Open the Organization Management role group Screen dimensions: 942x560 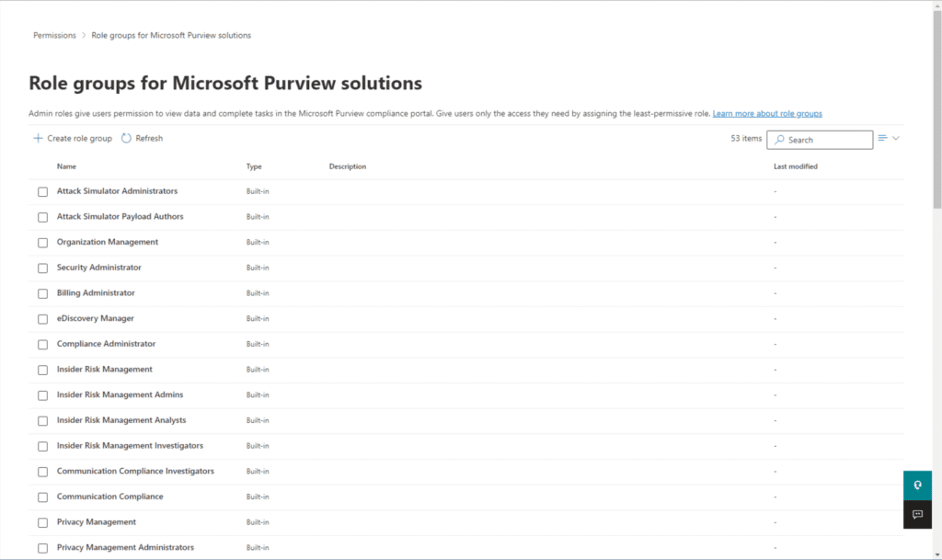point(108,242)
